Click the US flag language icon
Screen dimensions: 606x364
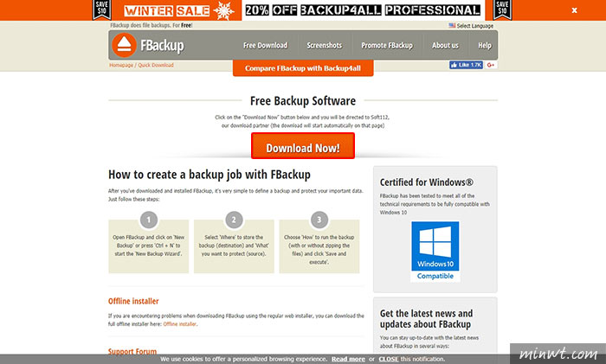tap(452, 25)
